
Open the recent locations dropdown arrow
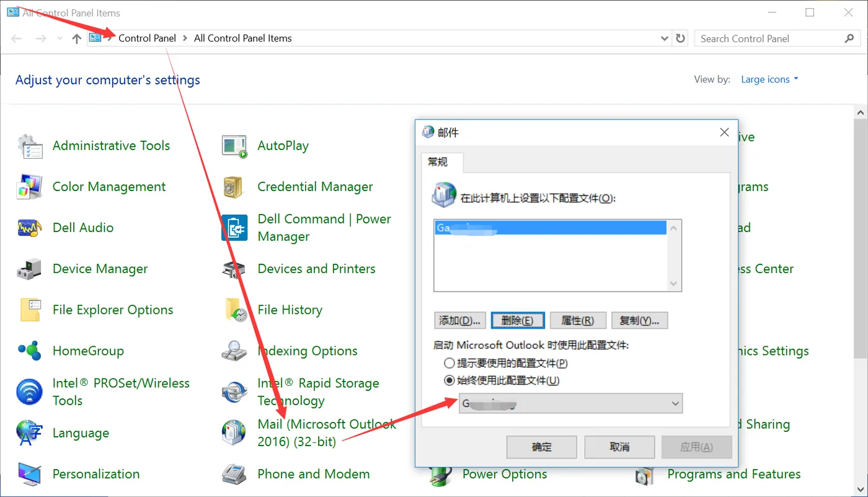tap(60, 38)
